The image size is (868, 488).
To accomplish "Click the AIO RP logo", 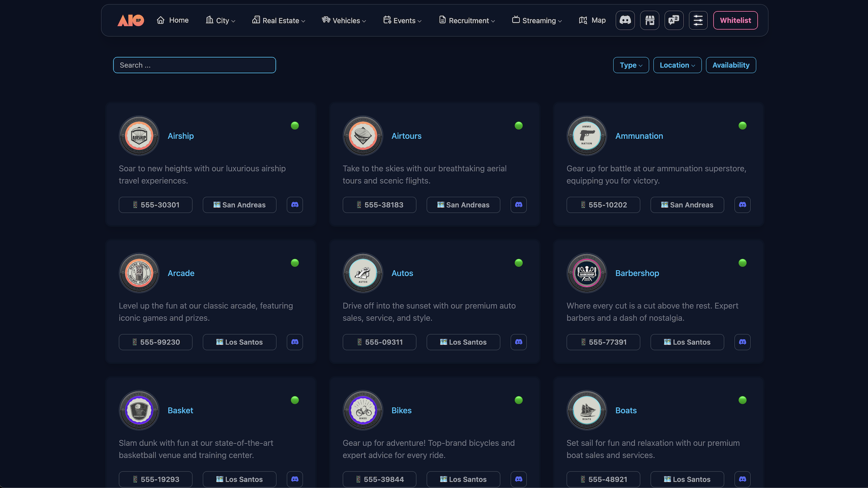I will [x=131, y=20].
